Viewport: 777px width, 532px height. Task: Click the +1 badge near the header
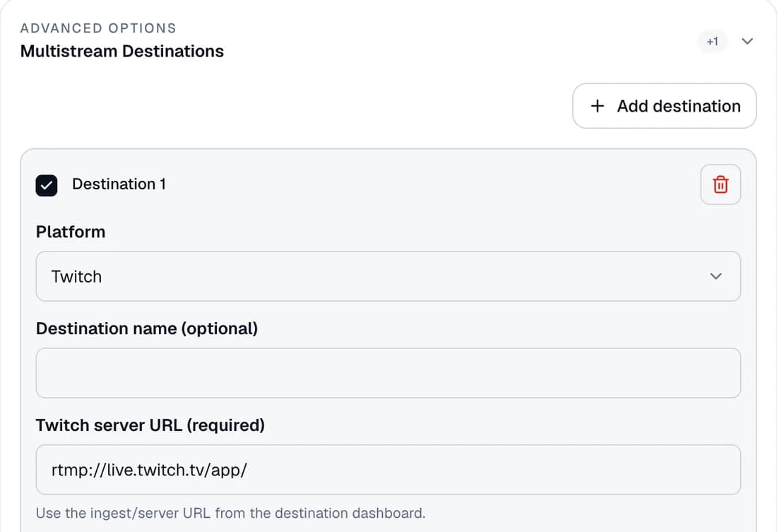712,42
